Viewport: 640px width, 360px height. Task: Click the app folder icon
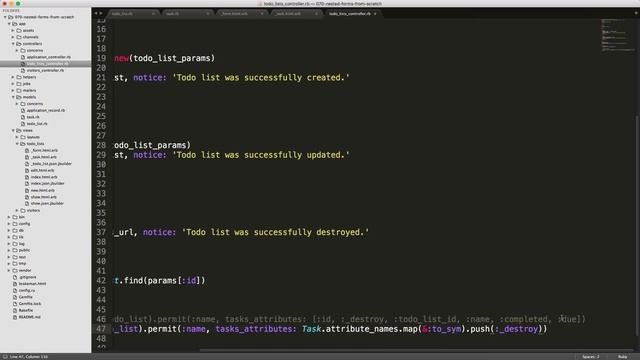tap(15, 24)
